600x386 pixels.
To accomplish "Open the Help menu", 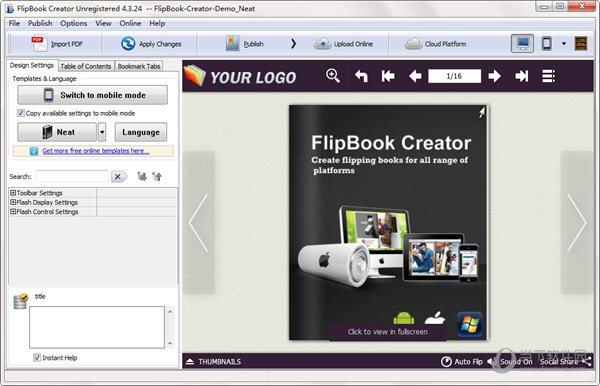I will click(157, 23).
